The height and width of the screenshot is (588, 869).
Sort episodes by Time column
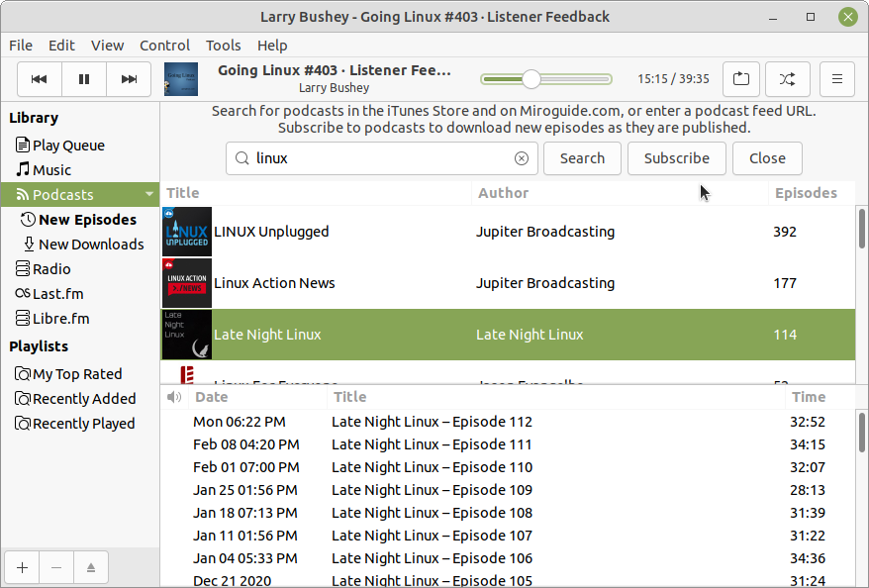pyautogui.click(x=821, y=397)
